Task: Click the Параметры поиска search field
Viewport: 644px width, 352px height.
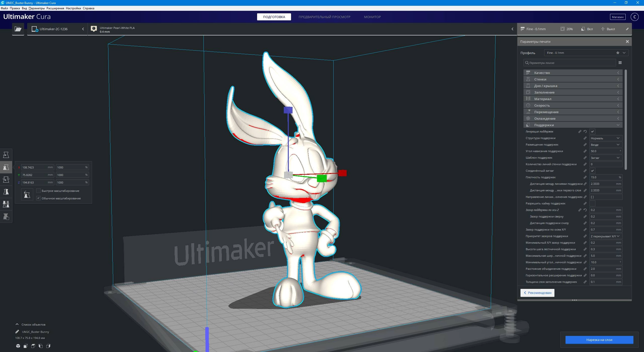Action: click(x=570, y=63)
